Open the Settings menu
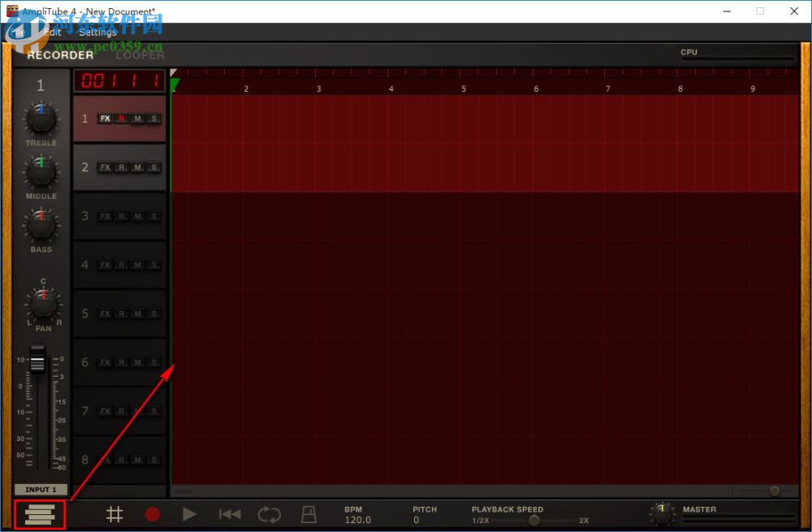Screen dimensions: 812x532 (97, 32)
